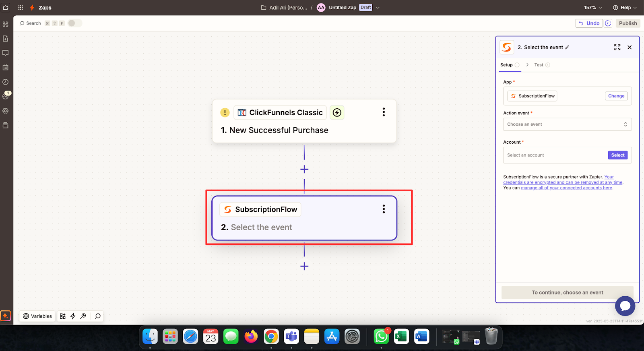The height and width of the screenshot is (351, 644).
Task: Click the Publish button
Action: pyautogui.click(x=628, y=23)
